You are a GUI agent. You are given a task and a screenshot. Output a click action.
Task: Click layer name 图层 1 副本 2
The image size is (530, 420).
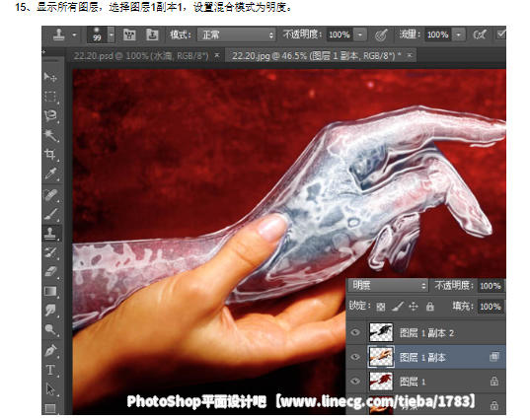[426, 333]
